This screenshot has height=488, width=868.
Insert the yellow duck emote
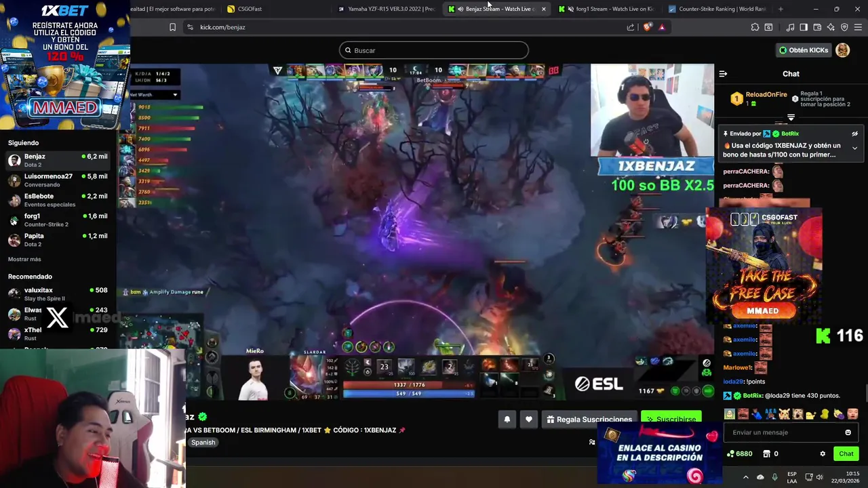(x=825, y=414)
